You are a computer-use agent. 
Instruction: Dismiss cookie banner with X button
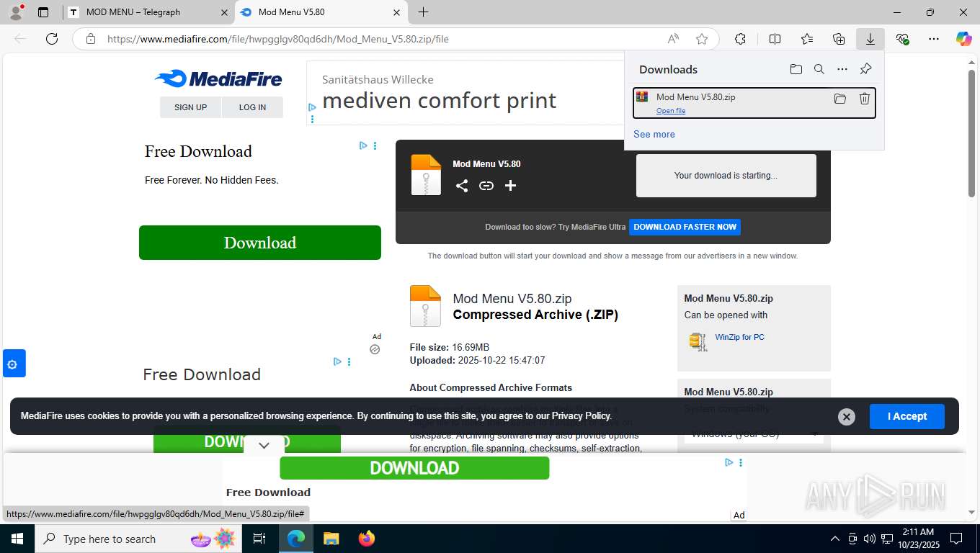pyautogui.click(x=847, y=416)
